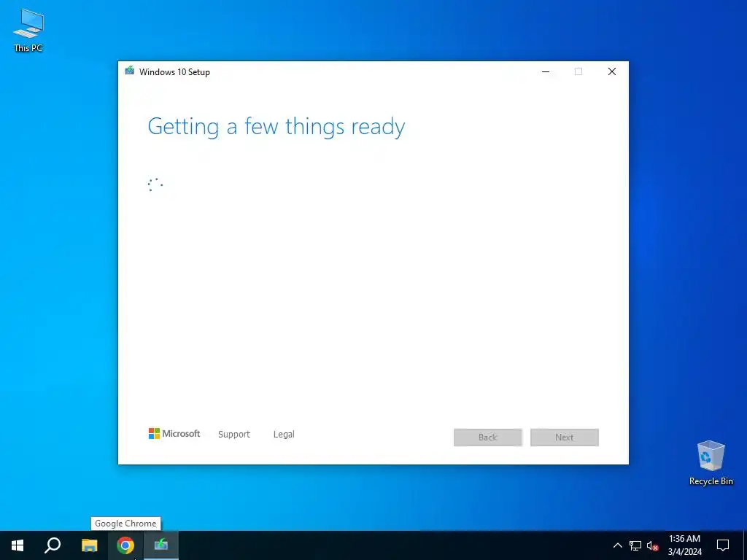This screenshot has height=560, width=747.
Task: Click the Next button in Setup
Action: pos(565,437)
